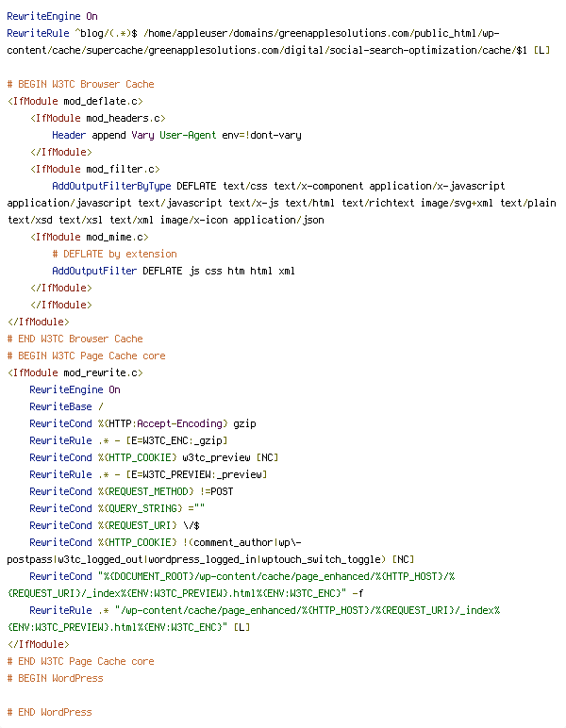This screenshot has width=566, height=728.
Task: Click the '<IfModule mod_deflate.c>' opening tag
Action: pyautogui.click(x=75, y=101)
